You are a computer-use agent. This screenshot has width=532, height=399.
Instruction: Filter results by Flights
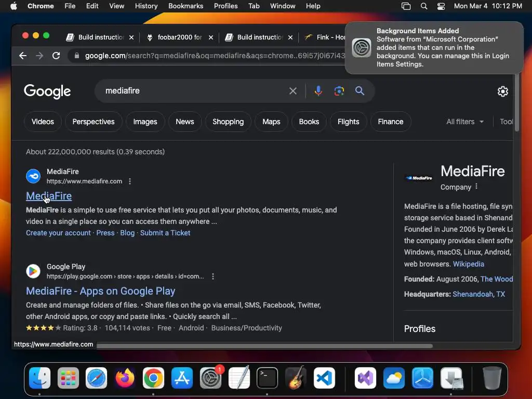coord(349,122)
